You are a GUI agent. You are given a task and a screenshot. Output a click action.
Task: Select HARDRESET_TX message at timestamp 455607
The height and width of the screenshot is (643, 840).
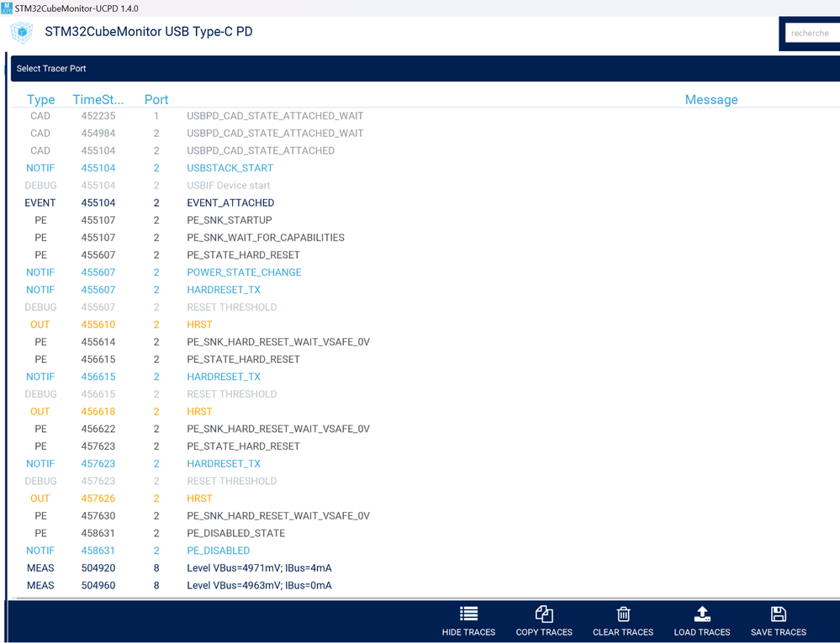coord(224,290)
